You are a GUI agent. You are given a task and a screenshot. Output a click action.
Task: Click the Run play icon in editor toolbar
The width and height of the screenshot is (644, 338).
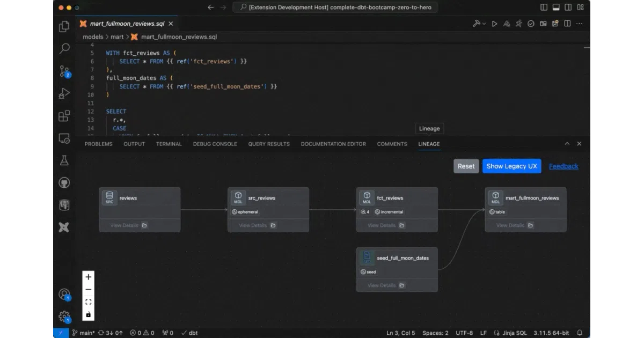(x=494, y=24)
